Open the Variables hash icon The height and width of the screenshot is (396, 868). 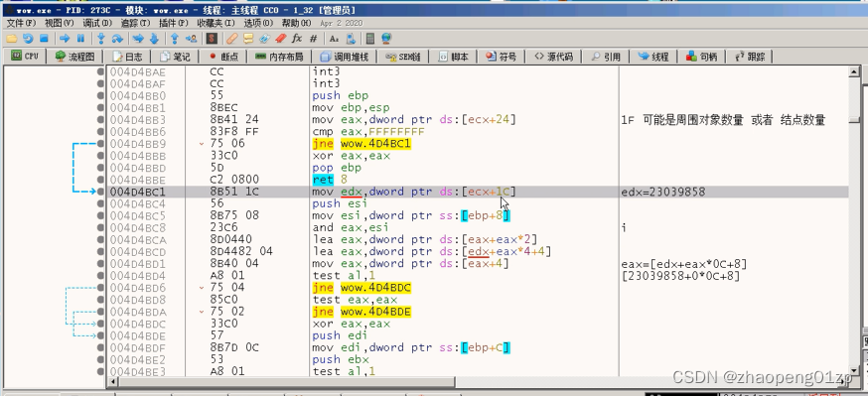[x=313, y=38]
